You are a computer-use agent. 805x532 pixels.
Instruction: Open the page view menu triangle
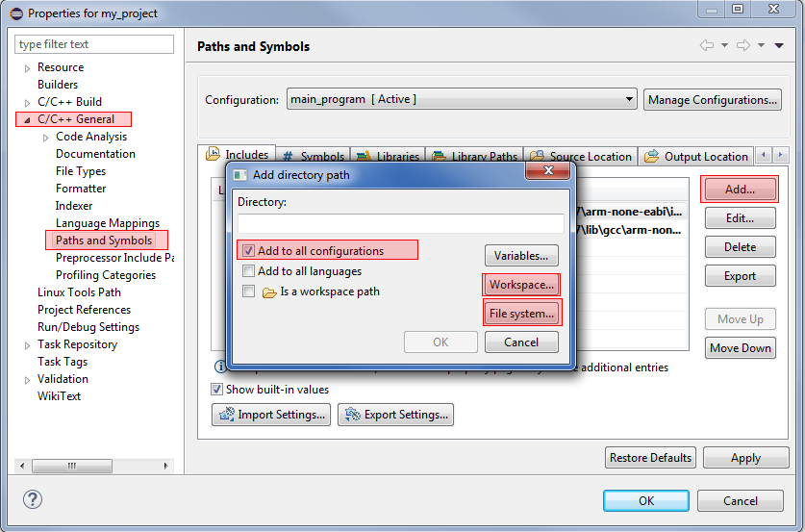click(777, 46)
